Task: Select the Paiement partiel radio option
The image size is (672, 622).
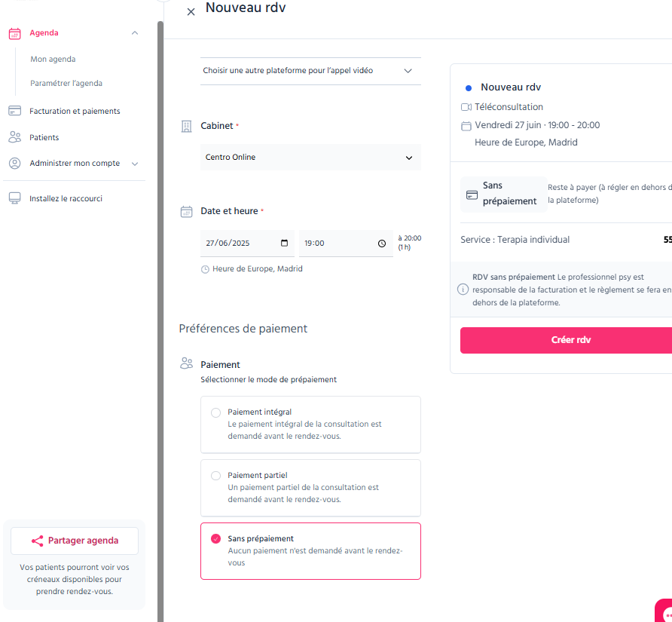Action: tap(216, 476)
